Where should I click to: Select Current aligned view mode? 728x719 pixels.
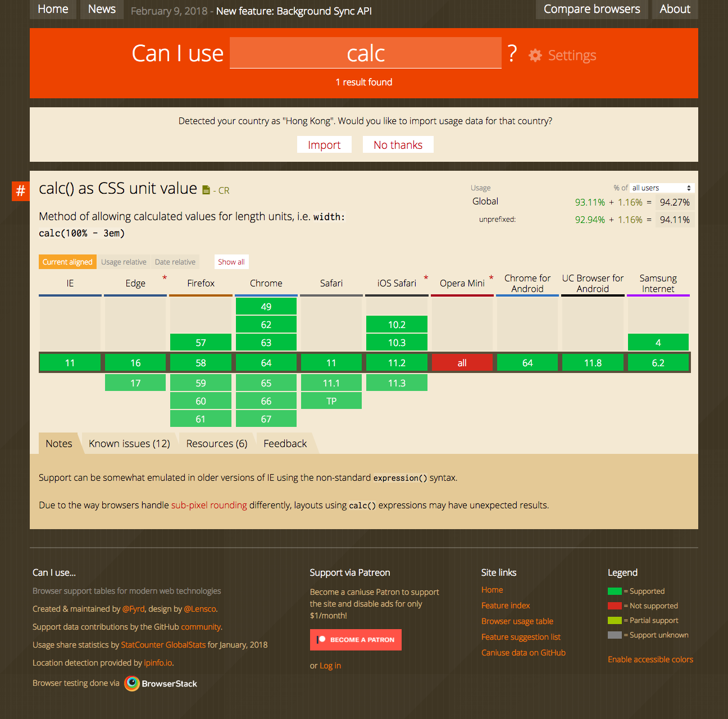click(x=67, y=262)
